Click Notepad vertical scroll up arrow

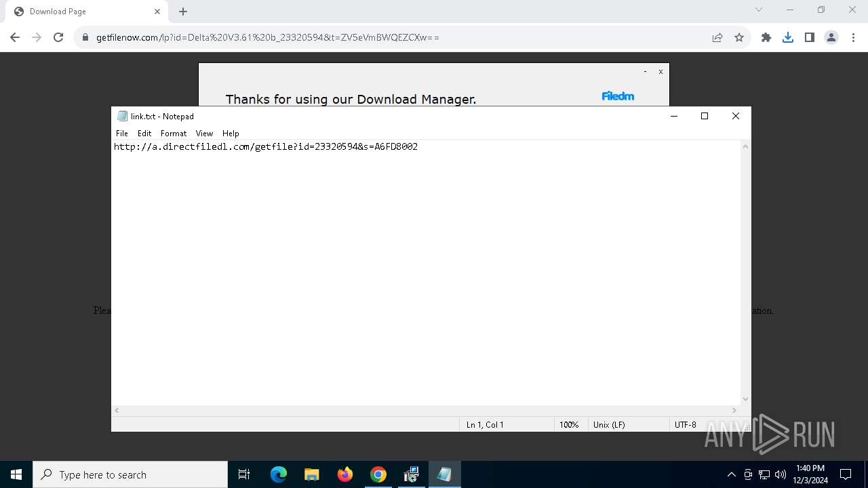coord(746,146)
